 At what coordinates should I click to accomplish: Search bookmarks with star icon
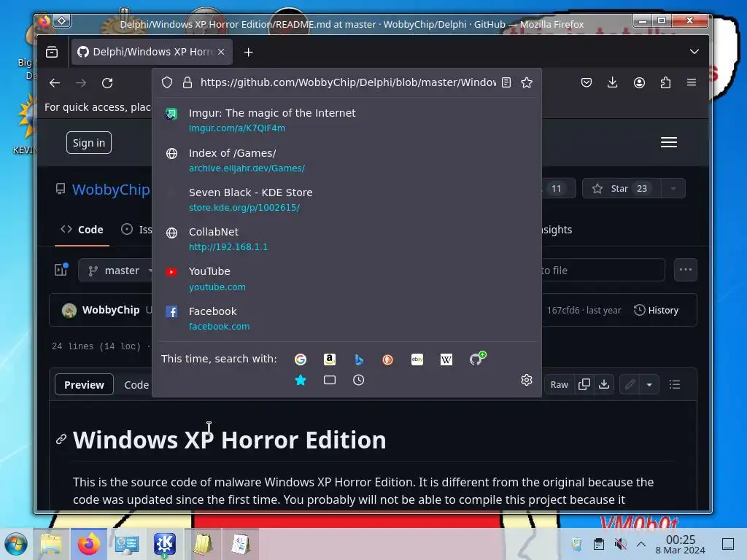pos(300,380)
